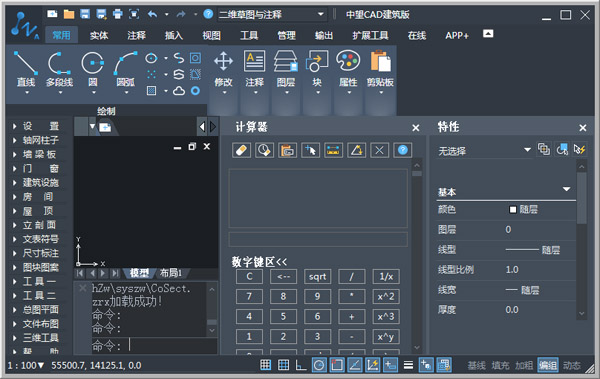
Task: Click the new file icon
Action: pos(52,14)
